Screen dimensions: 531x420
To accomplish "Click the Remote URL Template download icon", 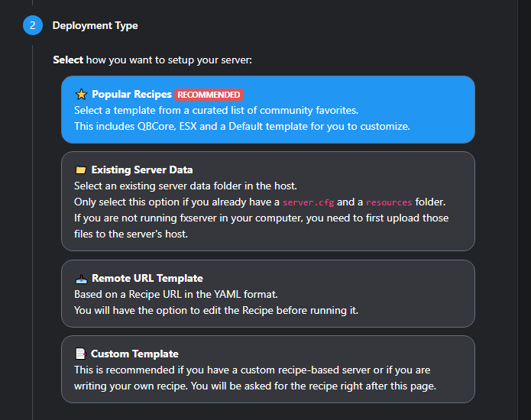I will pyautogui.click(x=81, y=279).
